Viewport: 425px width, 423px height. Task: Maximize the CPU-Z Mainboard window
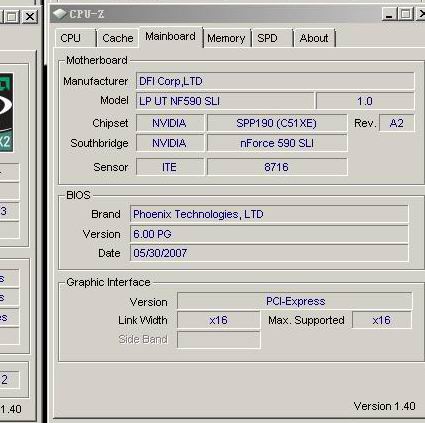(x=405, y=14)
